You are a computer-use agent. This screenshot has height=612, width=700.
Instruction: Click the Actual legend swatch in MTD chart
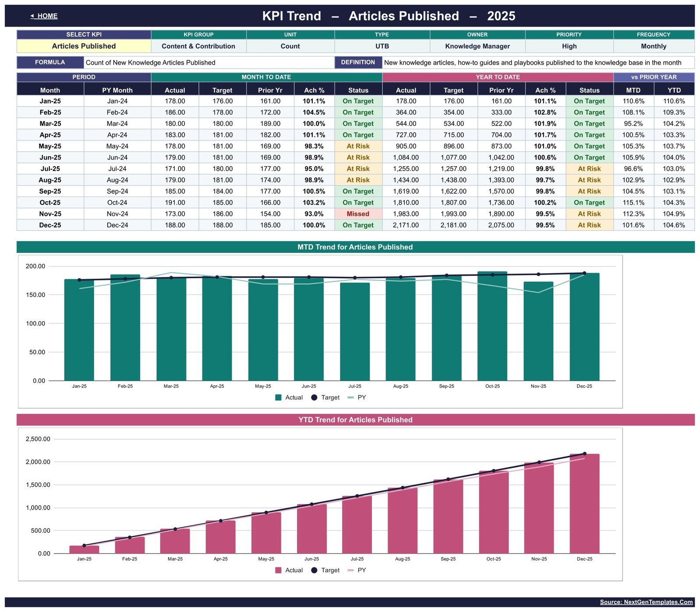coord(278,398)
